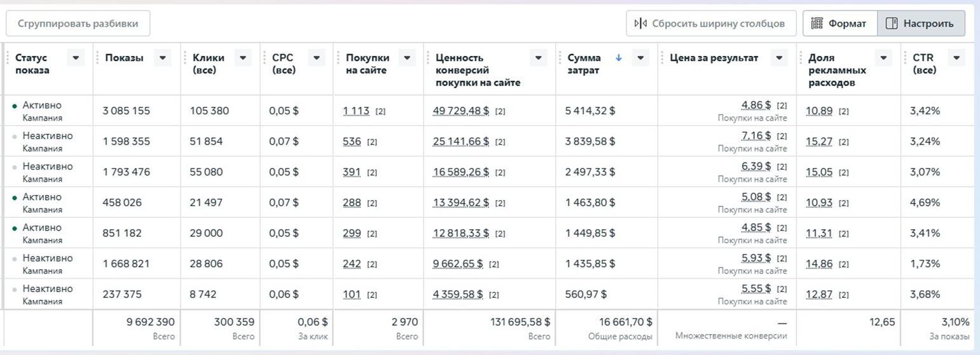Select impressions cell 237 375
980x355 pixels.
click(122, 294)
